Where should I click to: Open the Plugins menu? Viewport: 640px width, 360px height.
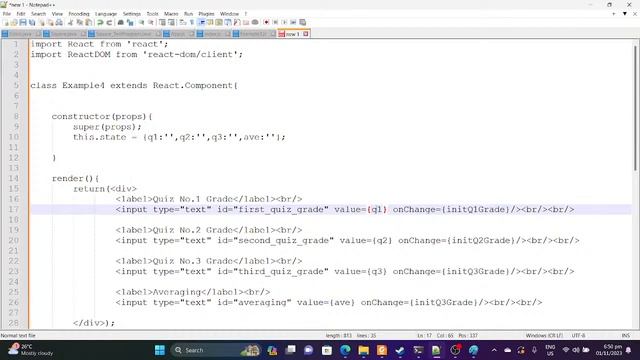tap(206, 14)
